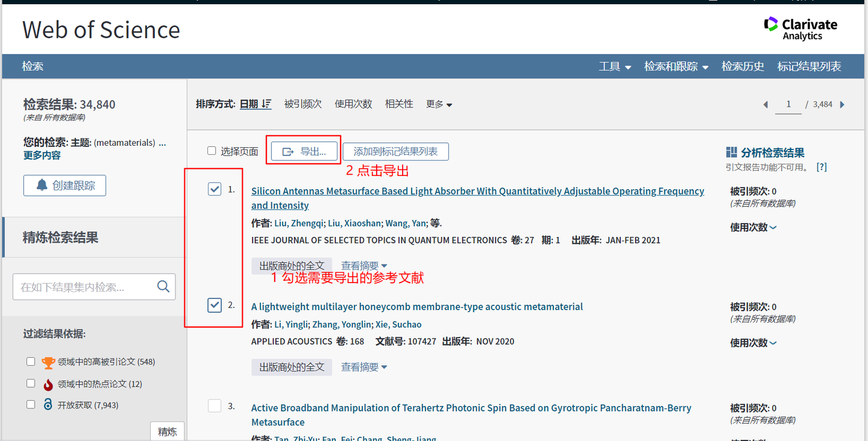Click the trophy icon beside 领域中的高被引论文
Viewport: 868px width, 441px height.
[x=48, y=361]
